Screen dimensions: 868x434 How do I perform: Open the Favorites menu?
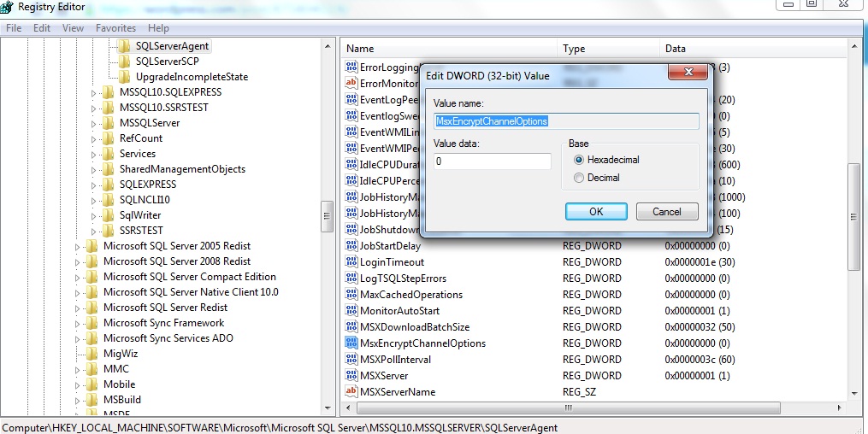coord(115,28)
